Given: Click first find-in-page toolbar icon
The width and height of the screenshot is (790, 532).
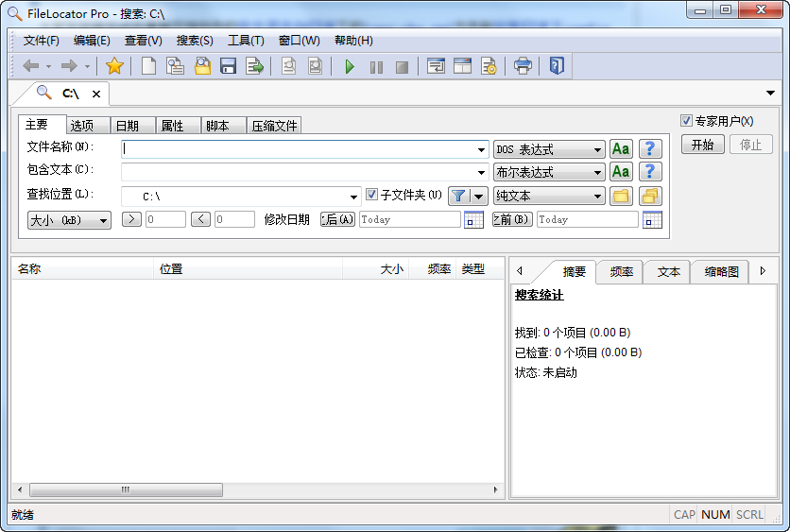Looking at the screenshot, I should coord(289,66).
